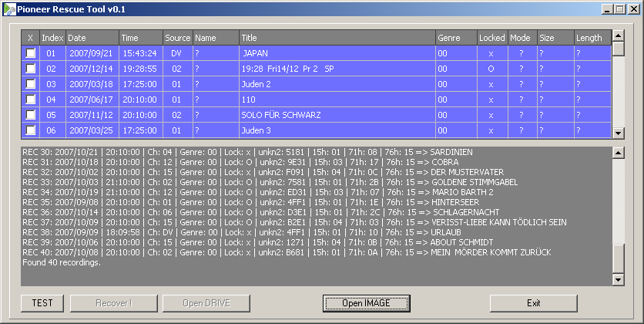The height and width of the screenshot is (324, 644).
Task: Click log line REC 39 ABOUT SCHMIDT
Action: (258, 242)
